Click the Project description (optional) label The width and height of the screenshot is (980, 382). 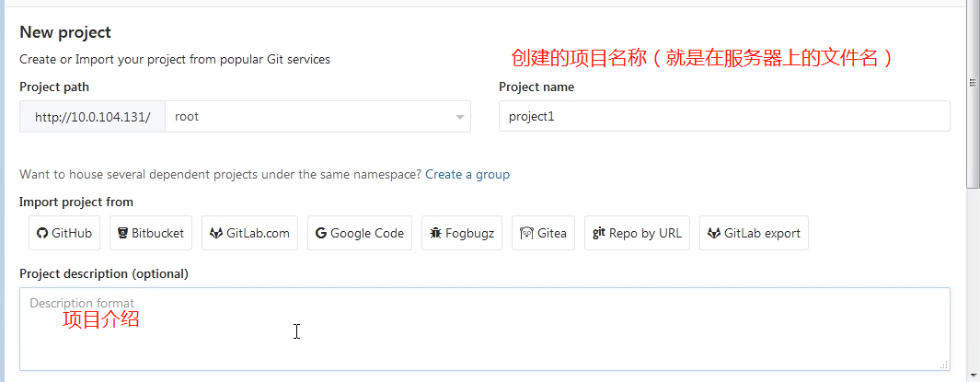pos(104,273)
